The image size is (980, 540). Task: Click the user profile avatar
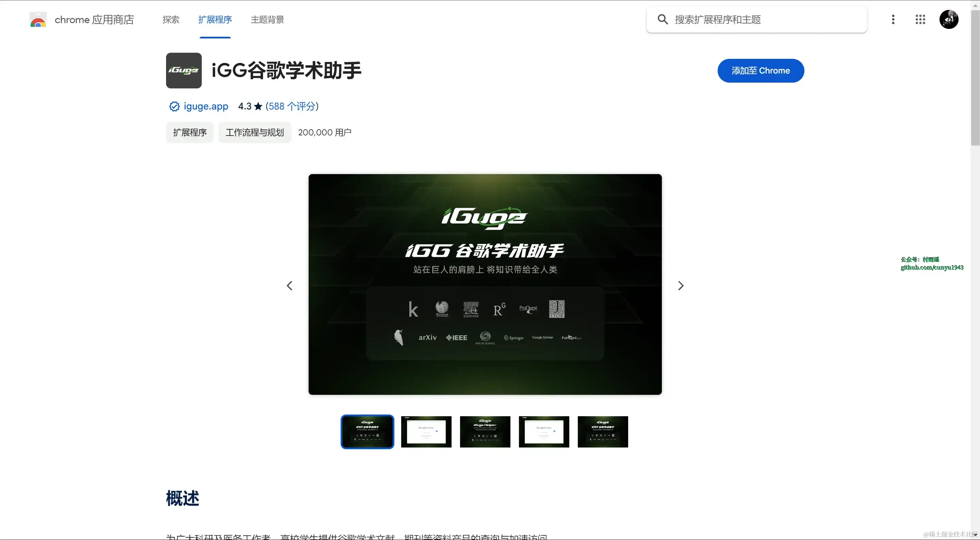(x=948, y=19)
